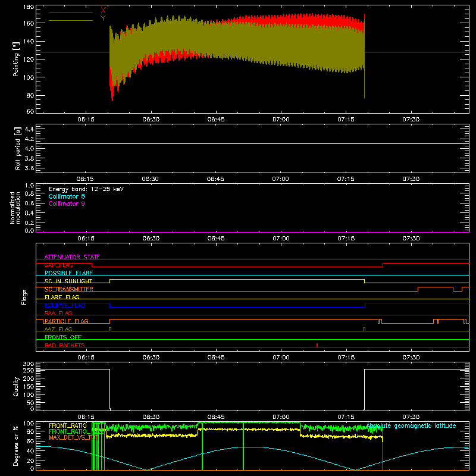Click the Y legend label
Image resolution: width=476 pixels, height=476 pixels.
click(103, 18)
